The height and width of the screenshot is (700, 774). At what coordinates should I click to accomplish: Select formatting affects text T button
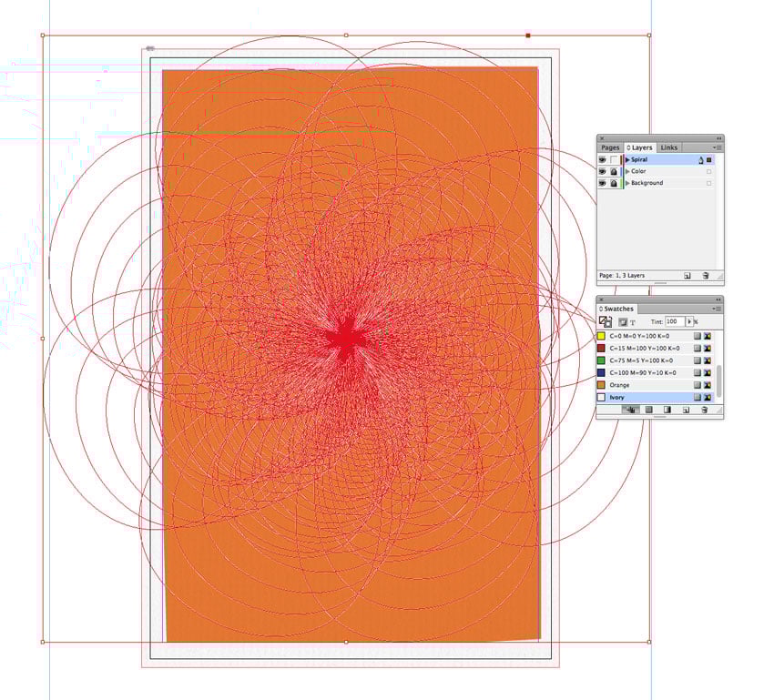pos(632,322)
